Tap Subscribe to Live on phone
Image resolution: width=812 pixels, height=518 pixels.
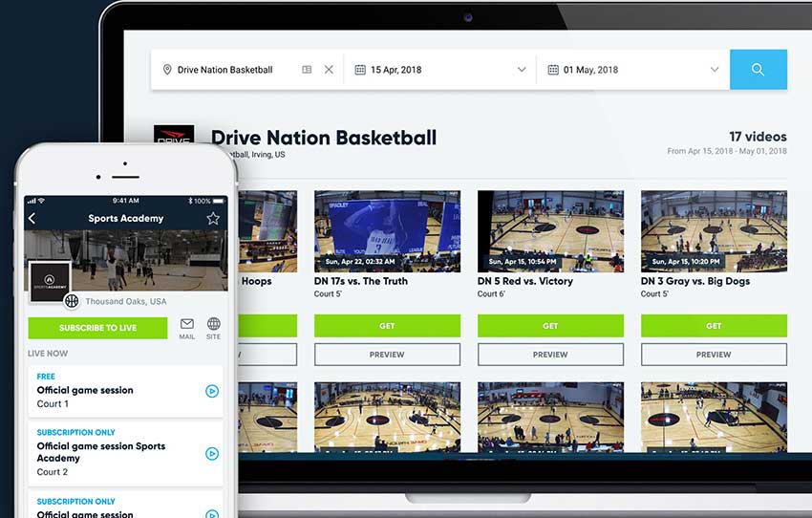[x=97, y=328]
